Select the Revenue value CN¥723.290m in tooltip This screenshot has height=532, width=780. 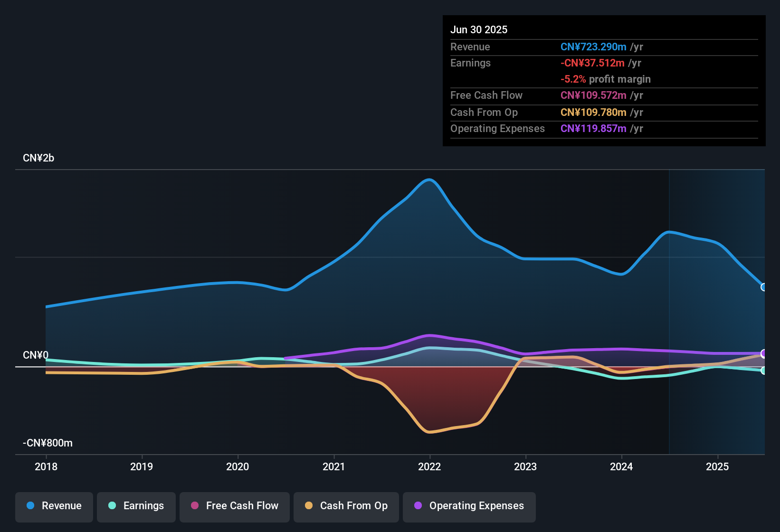tap(593, 47)
